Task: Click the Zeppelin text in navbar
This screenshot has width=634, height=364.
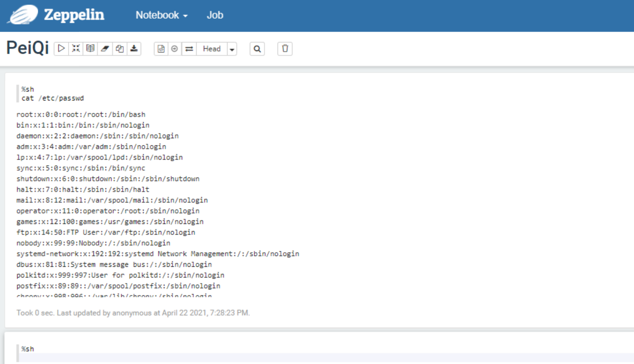Action: [74, 15]
